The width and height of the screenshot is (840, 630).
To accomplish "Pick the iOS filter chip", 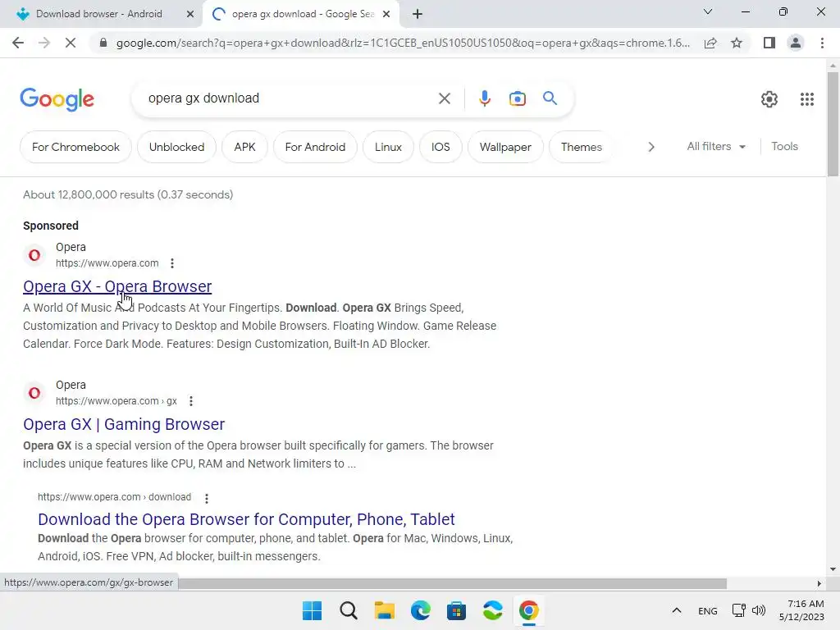I will (x=441, y=147).
